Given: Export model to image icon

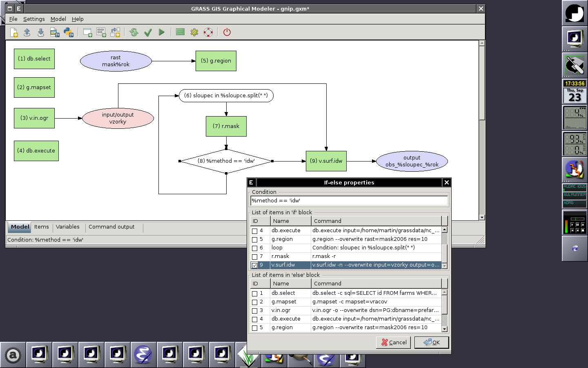Looking at the screenshot, I should (54, 32).
